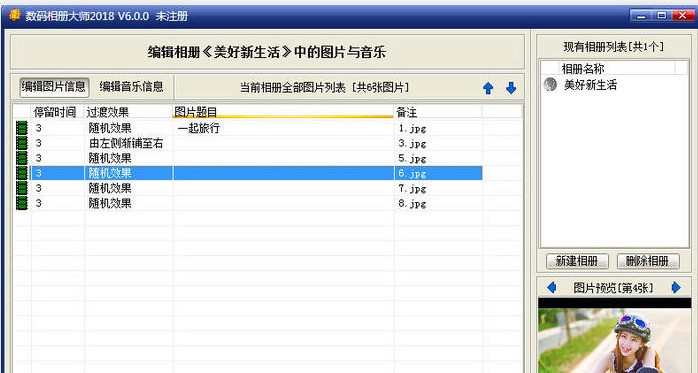
Task: Click the duration value 3 in the 8.jpg row
Action: point(39,203)
